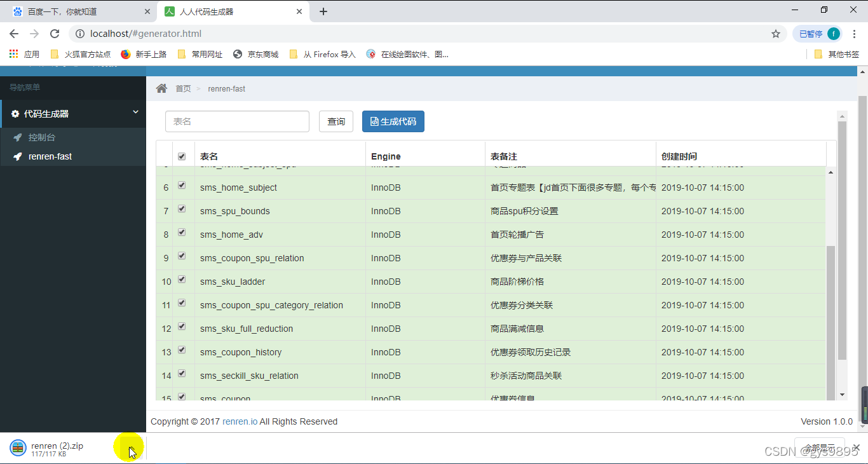868x464 pixels.
Task: Click the 查询 search button
Action: (x=336, y=121)
